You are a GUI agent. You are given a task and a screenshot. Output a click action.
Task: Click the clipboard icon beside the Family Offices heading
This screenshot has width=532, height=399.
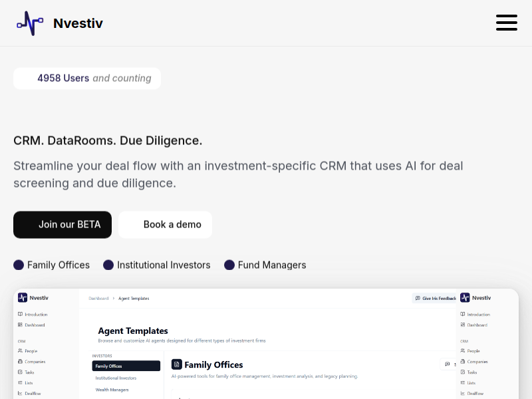tap(177, 364)
